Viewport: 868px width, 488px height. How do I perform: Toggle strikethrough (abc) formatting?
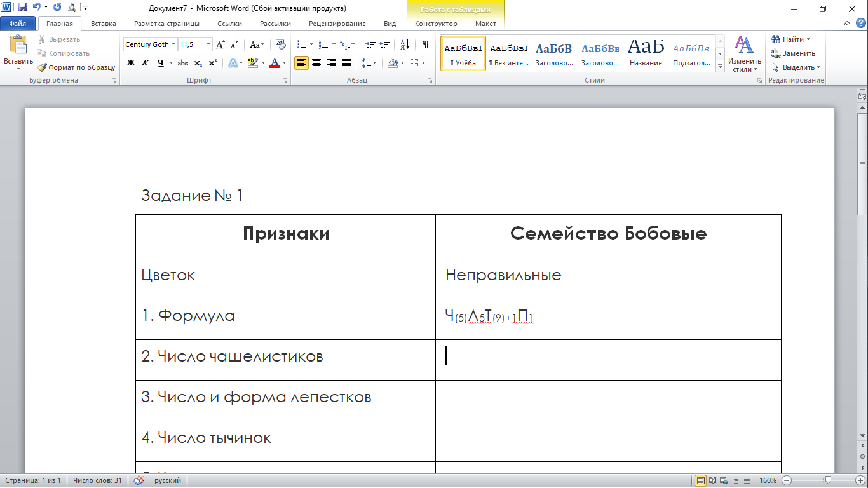[x=183, y=63]
